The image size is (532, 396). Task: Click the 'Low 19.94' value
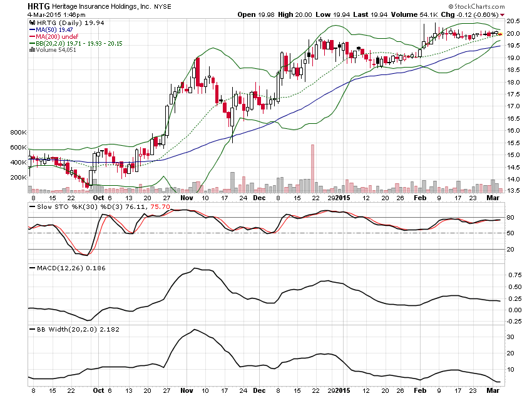332,14
